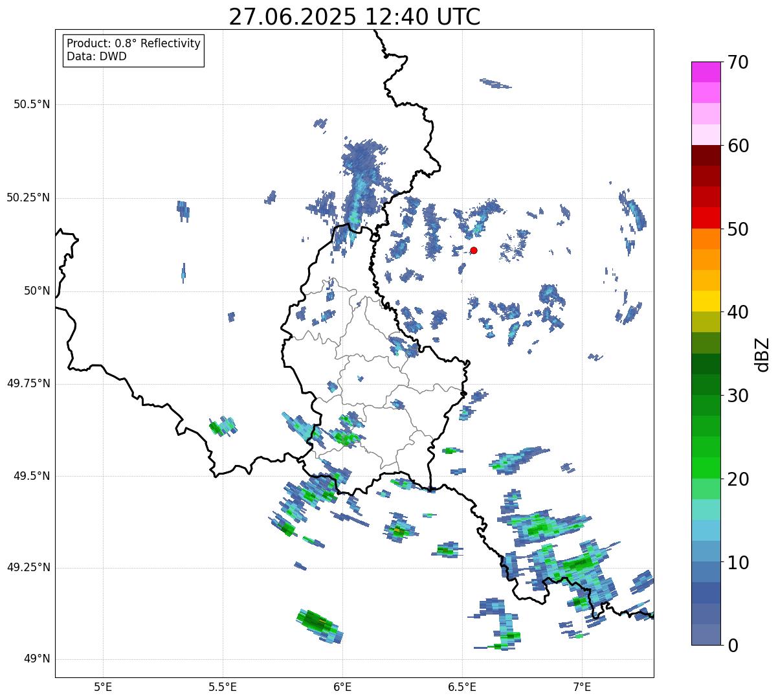Click the red station marker dot
The height and width of the screenshot is (700, 778).
[x=474, y=250]
